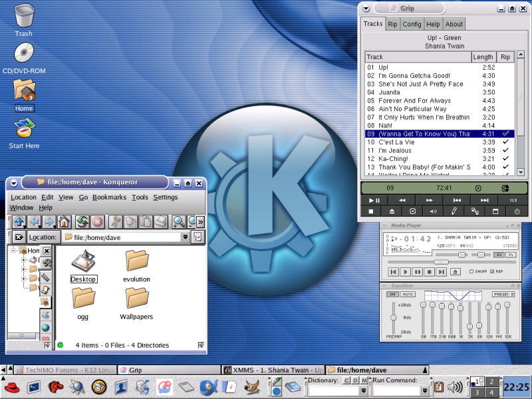Screen dimensions: 532x399
Task: Skip to previous track in Grip
Action: point(457,200)
